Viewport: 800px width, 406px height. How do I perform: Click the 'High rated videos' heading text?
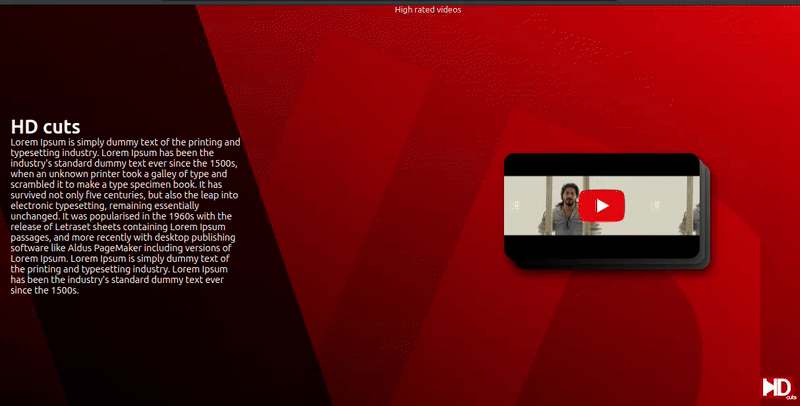428,10
